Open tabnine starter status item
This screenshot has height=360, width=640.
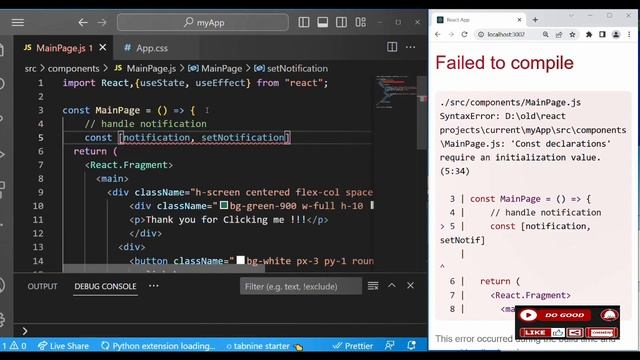(264, 346)
